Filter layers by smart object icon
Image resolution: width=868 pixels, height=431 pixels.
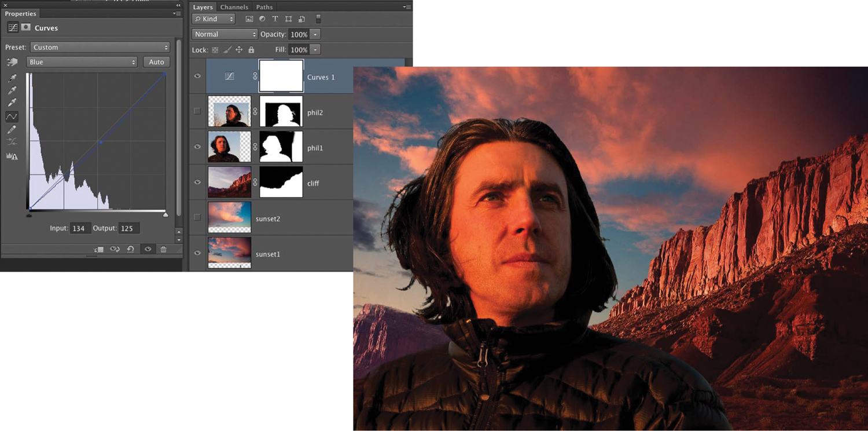point(301,19)
